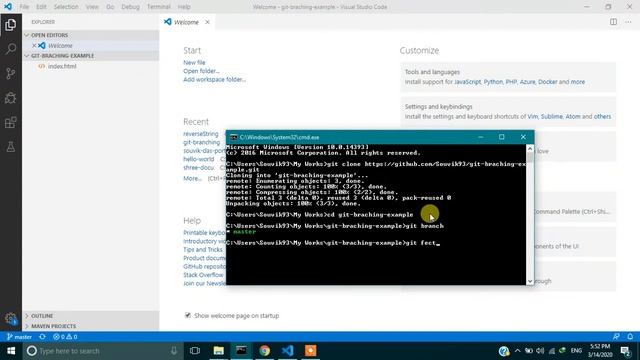Click Tips and Tricks help link
The image size is (640, 360).
[x=203, y=249]
